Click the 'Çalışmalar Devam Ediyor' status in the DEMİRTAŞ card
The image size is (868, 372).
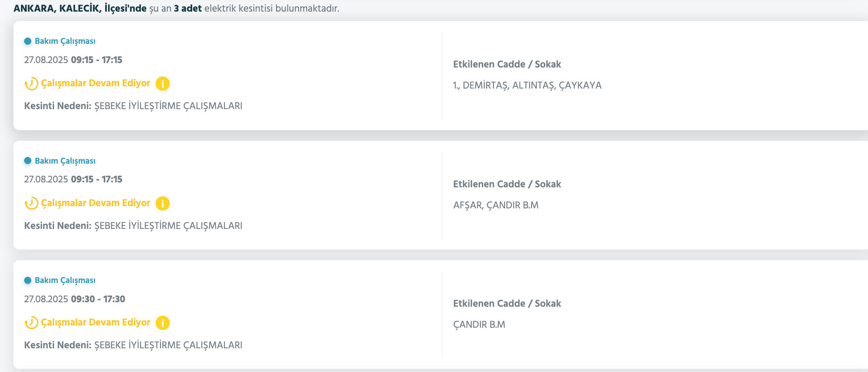(96, 83)
